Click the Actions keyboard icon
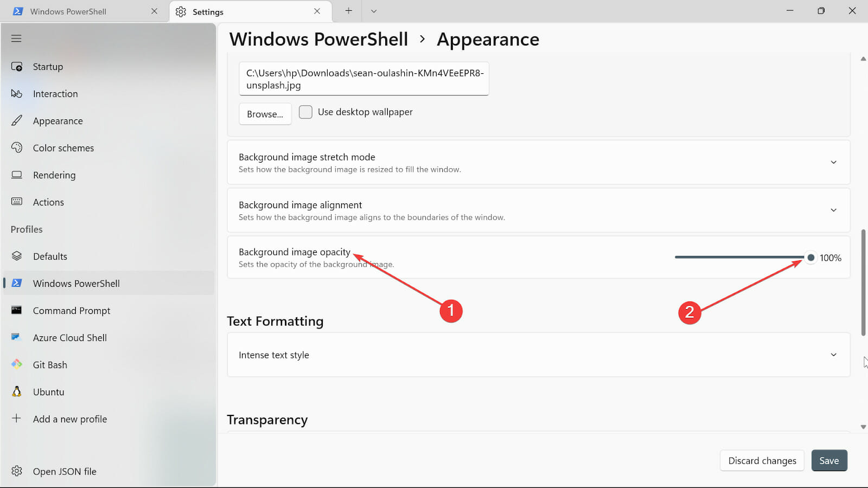The width and height of the screenshot is (868, 488). pos(17,202)
